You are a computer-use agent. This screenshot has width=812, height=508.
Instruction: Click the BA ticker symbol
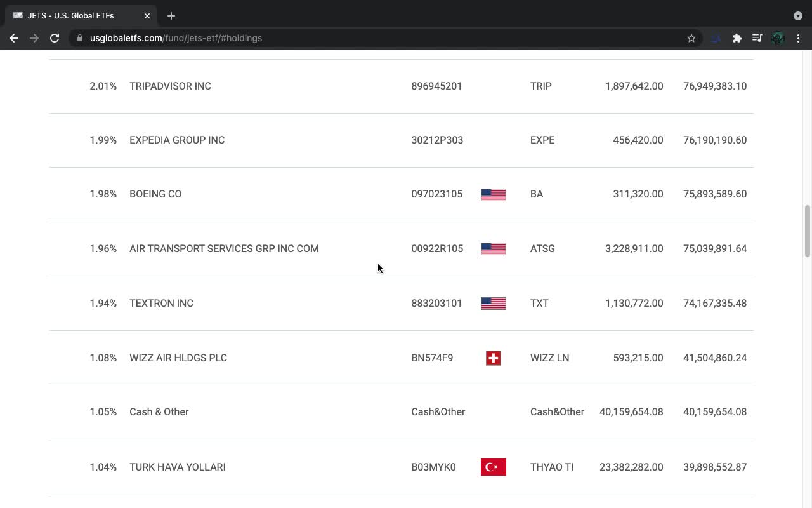537,194
